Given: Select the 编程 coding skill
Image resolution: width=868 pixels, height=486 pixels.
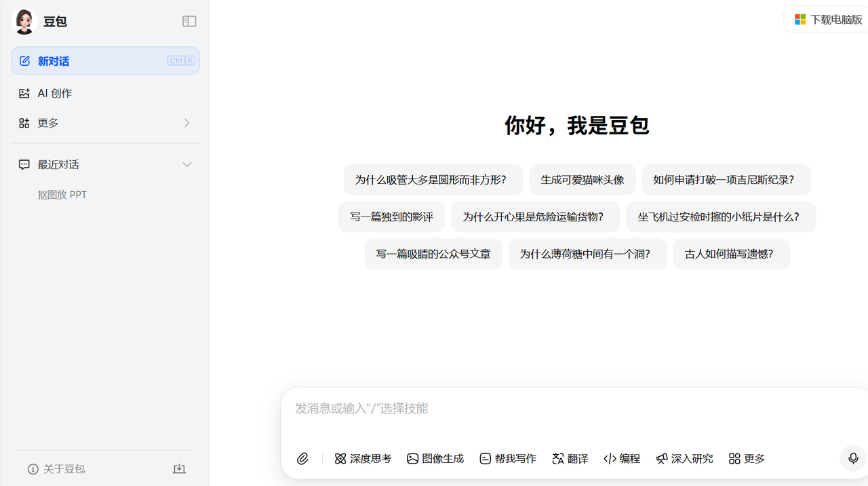Looking at the screenshot, I should pyautogui.click(x=622, y=459).
